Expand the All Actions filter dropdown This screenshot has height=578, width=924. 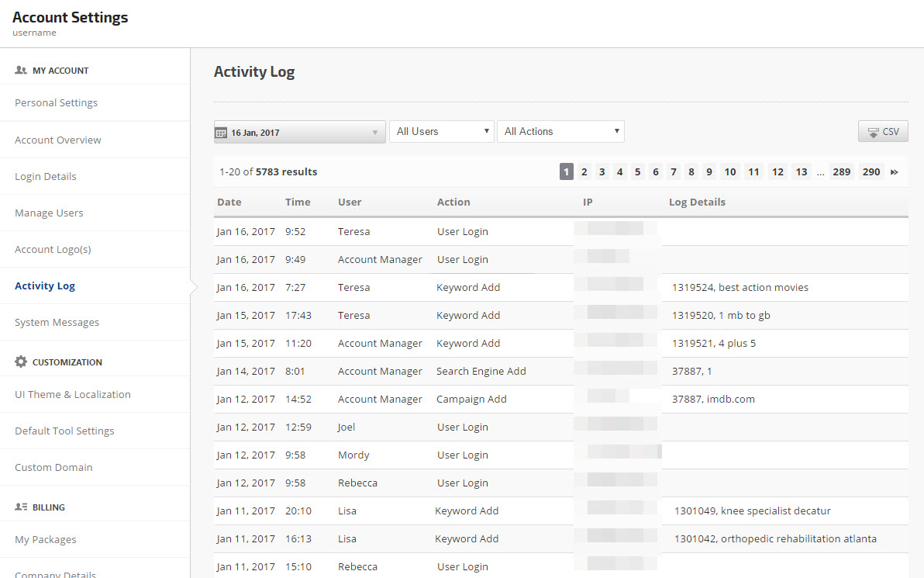560,132
